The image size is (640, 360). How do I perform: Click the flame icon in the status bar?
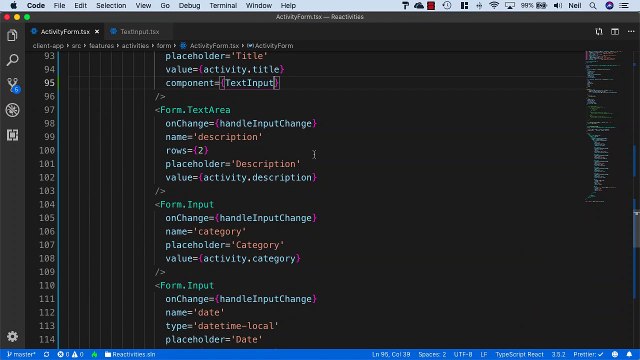point(94,354)
